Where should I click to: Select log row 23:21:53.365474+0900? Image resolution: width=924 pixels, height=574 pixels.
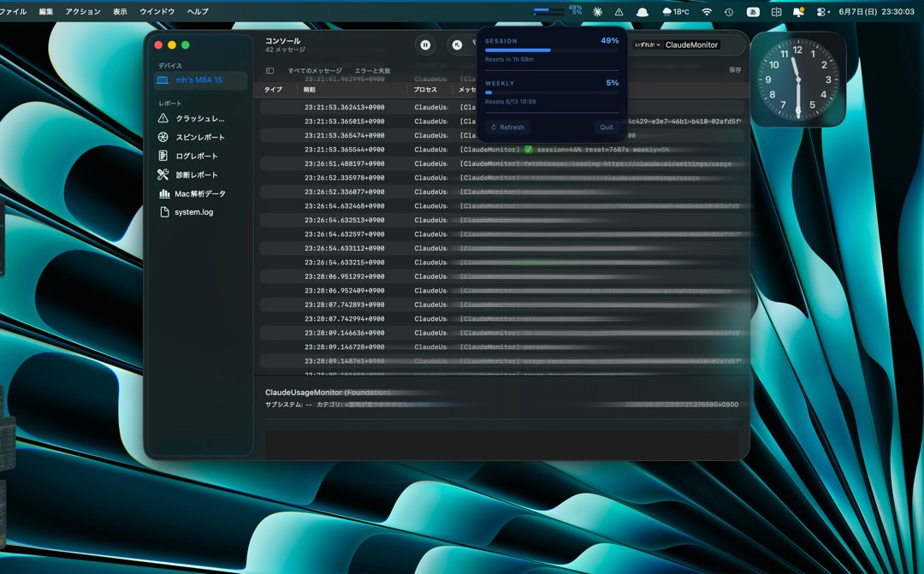pos(501,135)
